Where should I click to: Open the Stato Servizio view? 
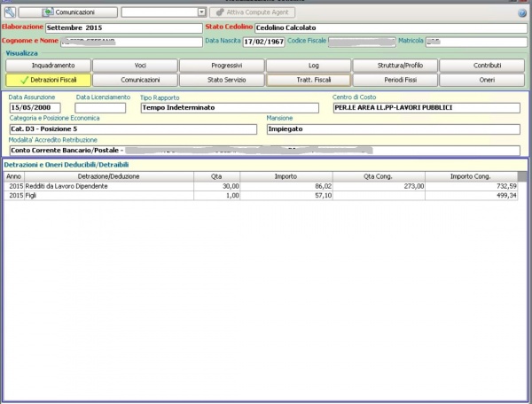(x=221, y=80)
